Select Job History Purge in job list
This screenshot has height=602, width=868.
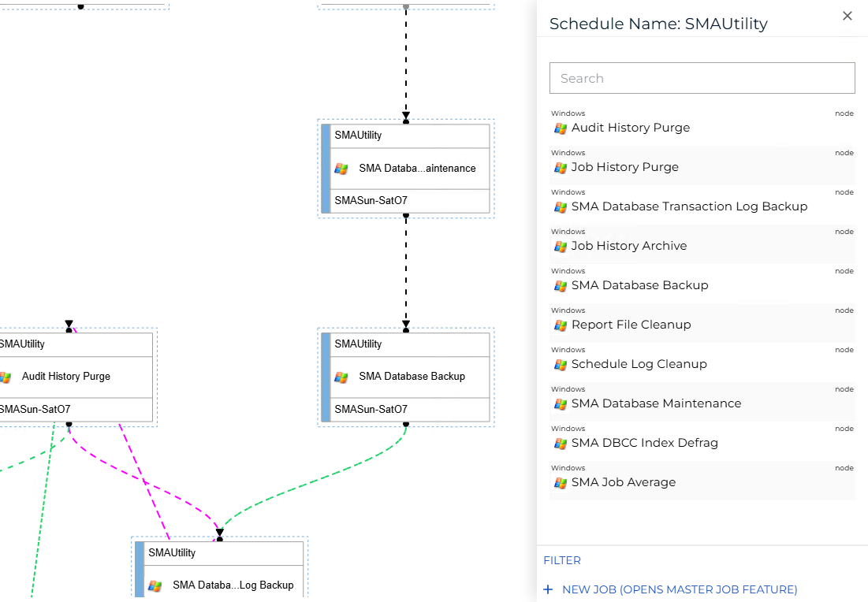click(702, 165)
